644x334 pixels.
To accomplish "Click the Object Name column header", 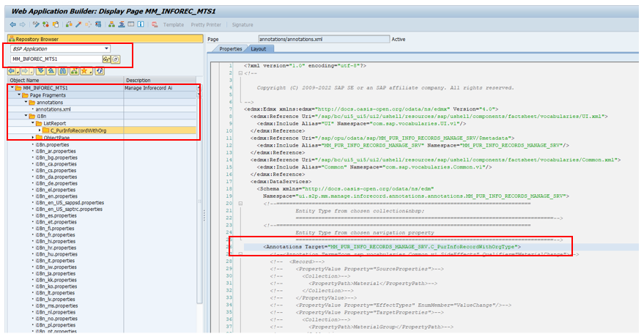I will [x=66, y=80].
